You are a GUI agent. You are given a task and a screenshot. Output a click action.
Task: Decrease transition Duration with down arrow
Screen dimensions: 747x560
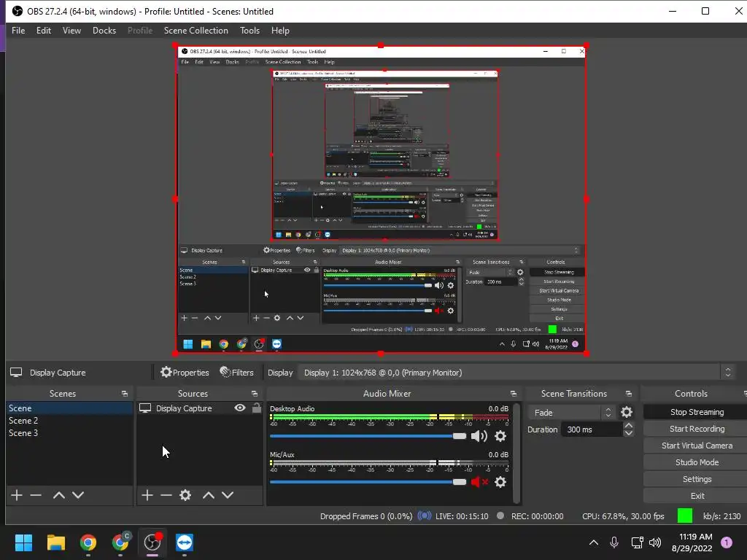(x=628, y=433)
